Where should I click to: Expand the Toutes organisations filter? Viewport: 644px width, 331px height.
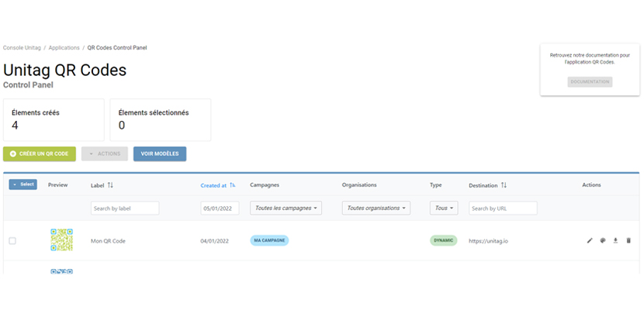(x=377, y=208)
